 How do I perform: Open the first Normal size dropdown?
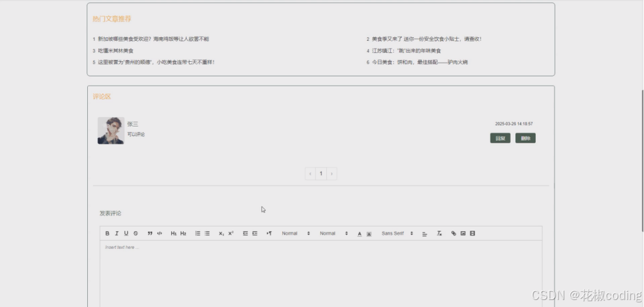[x=296, y=234]
